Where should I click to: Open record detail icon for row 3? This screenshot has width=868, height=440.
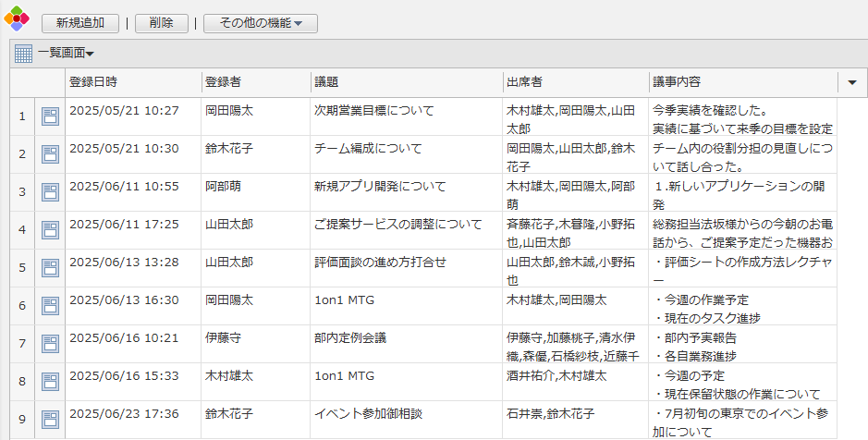pyautogui.click(x=50, y=191)
